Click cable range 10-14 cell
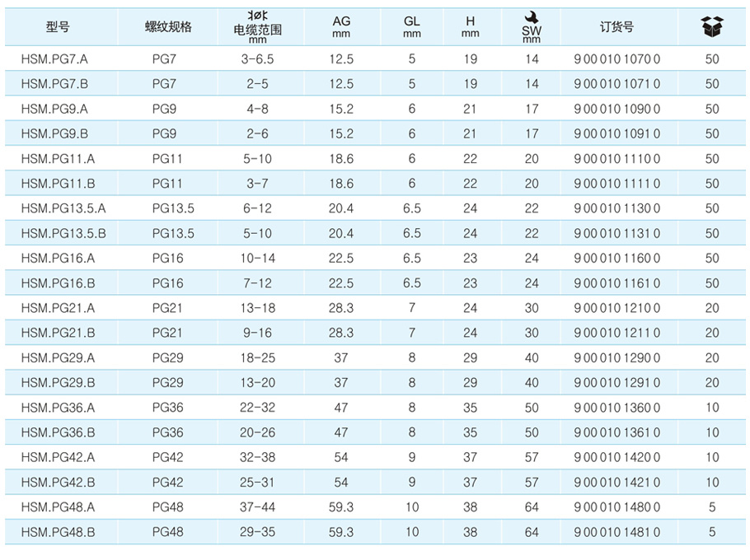Viewport: 750px width, 560px height. tap(257, 259)
